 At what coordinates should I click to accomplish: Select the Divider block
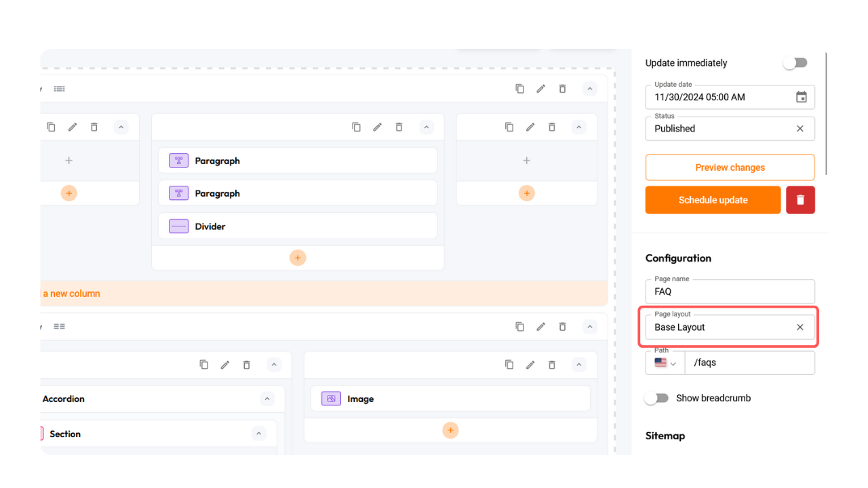pyautogui.click(x=298, y=226)
